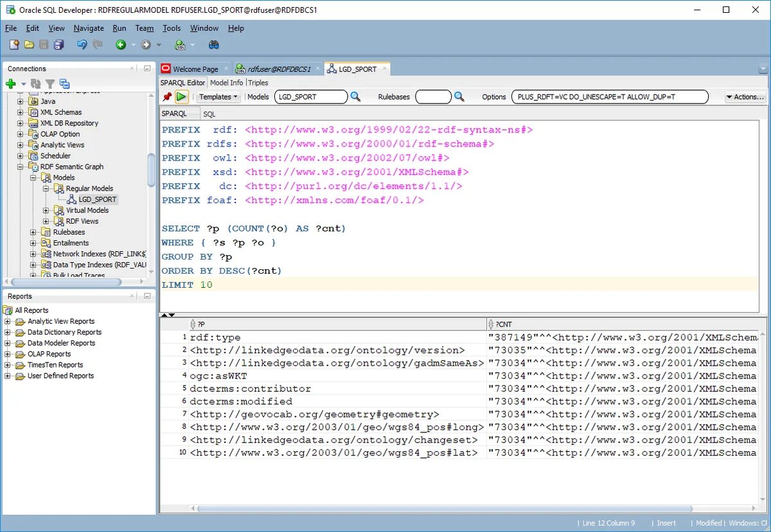
Task: Switch to the Model Info tab
Action: tap(227, 83)
